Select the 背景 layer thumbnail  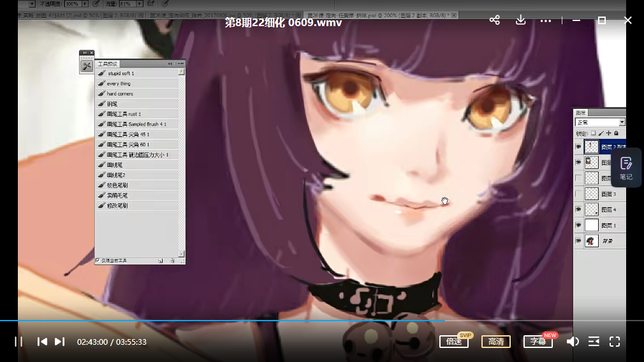592,241
